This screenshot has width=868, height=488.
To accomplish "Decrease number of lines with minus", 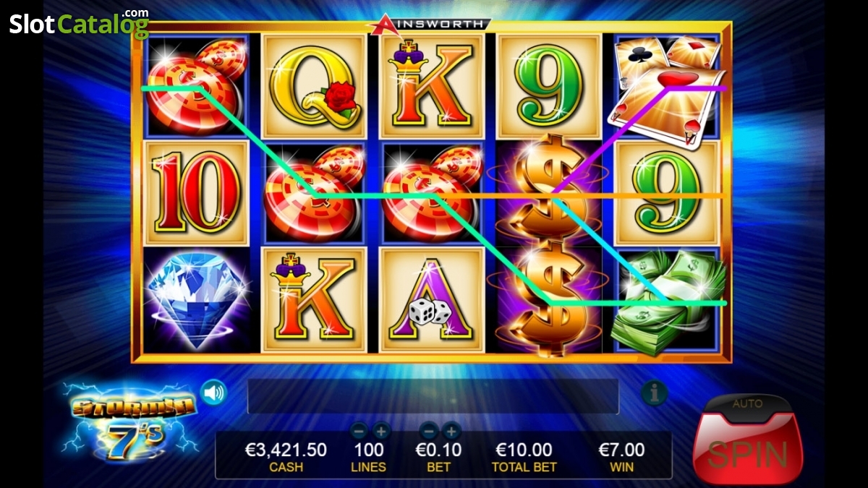I will 359,431.
